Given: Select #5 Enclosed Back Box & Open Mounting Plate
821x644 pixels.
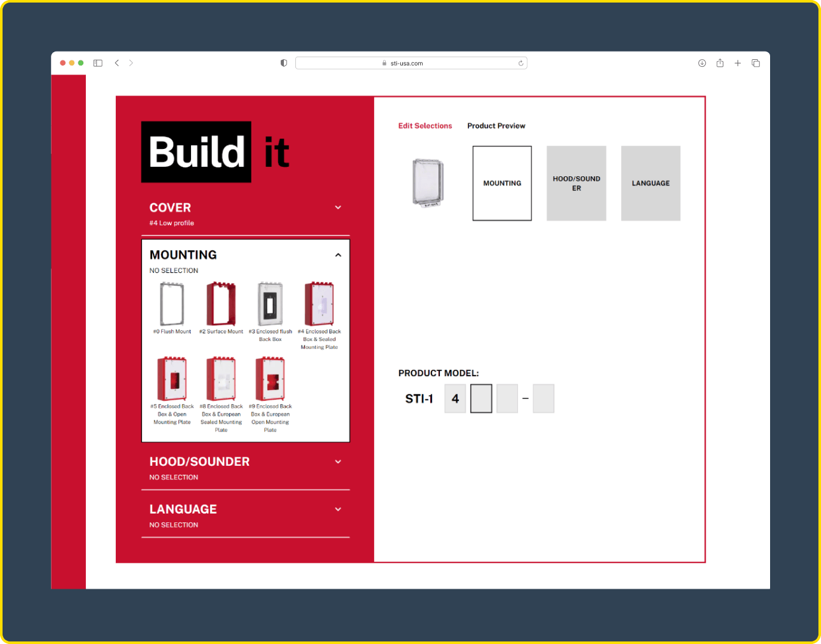Looking at the screenshot, I should [x=171, y=379].
